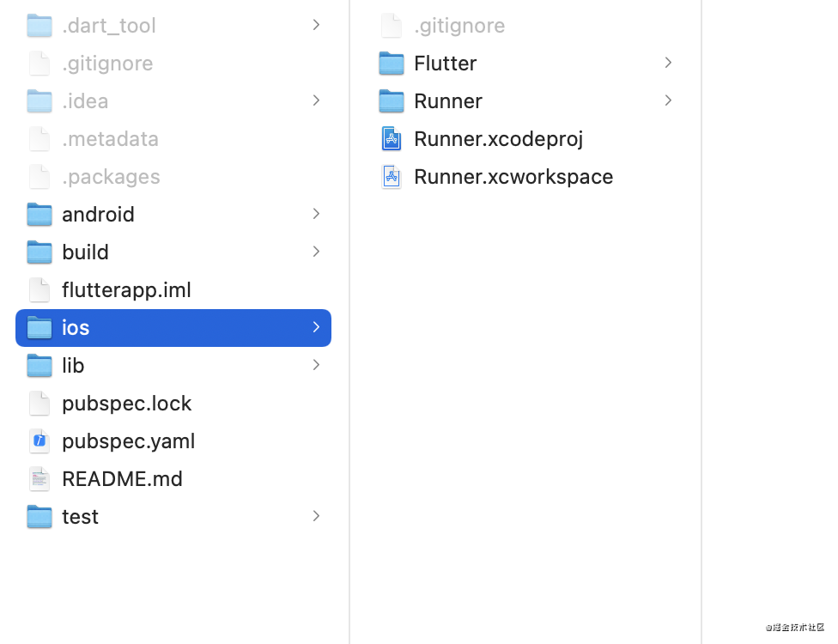Click the Runner.xcodeproj file icon
The image size is (838, 644).
[x=392, y=139]
